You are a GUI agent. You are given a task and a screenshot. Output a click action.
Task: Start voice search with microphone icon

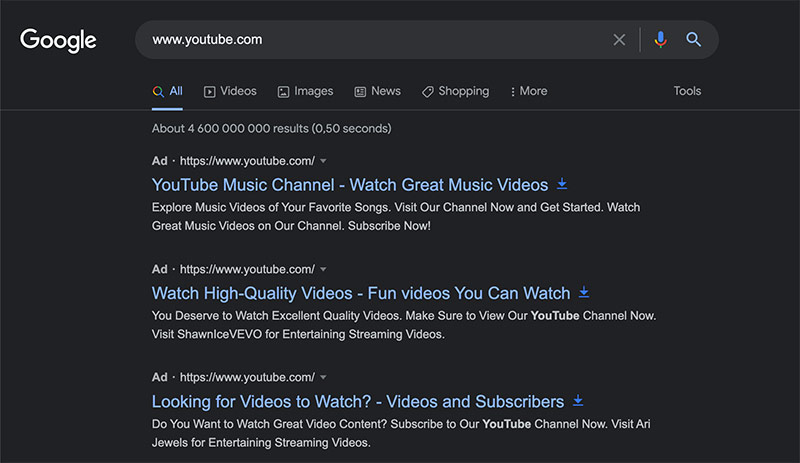click(x=660, y=40)
